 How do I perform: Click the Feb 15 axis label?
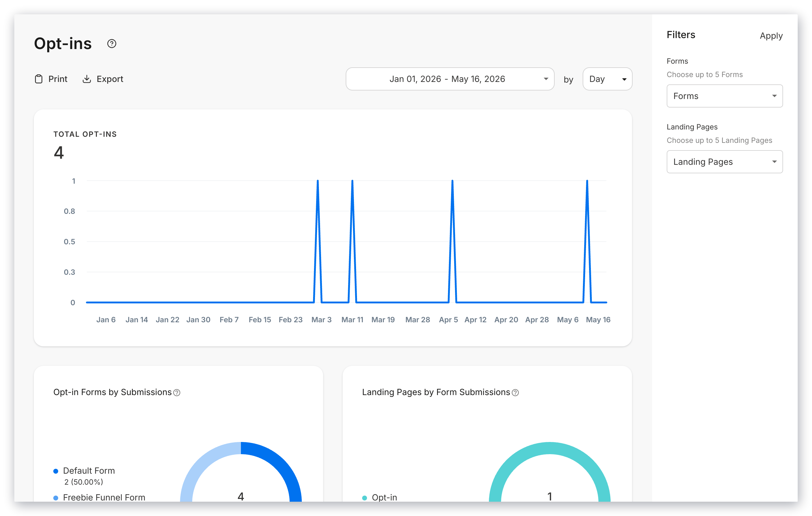(259, 320)
